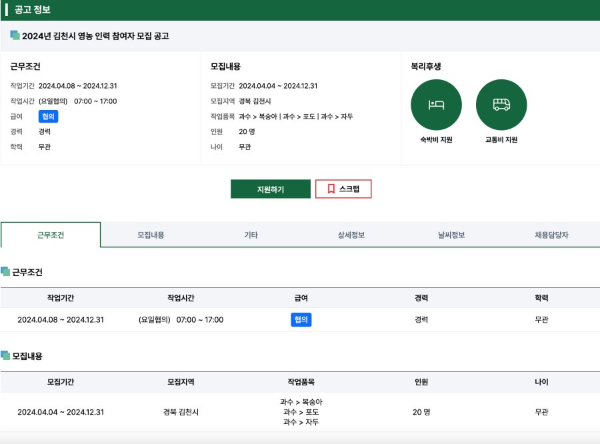600x444 pixels.
Task: Open the 상세정보 tab
Action: pos(351,235)
